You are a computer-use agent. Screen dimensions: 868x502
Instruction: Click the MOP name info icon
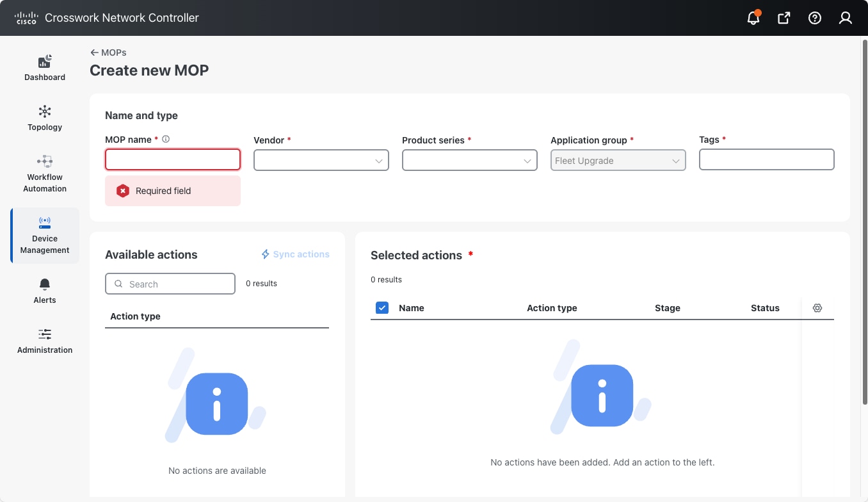tap(166, 139)
